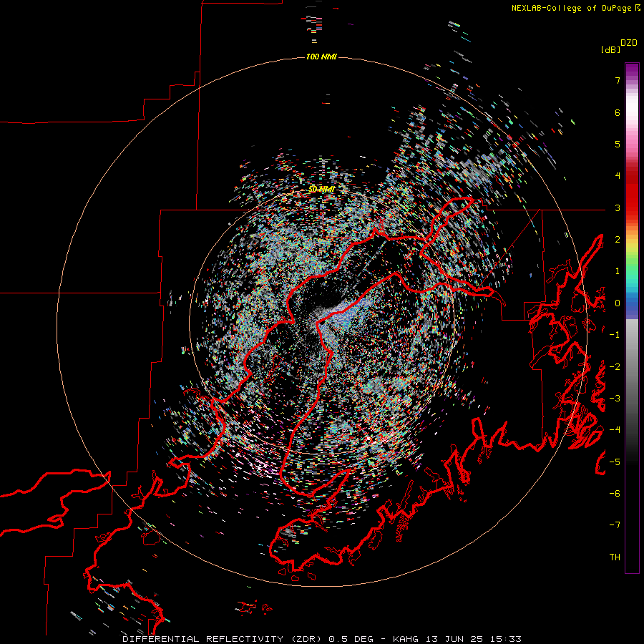Click the 50 NMI range ring label

321,189
